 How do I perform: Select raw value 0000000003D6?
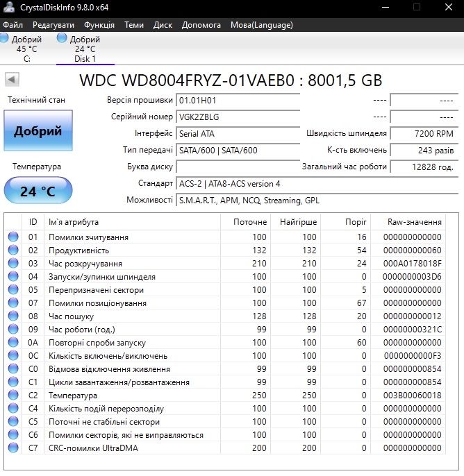412,277
